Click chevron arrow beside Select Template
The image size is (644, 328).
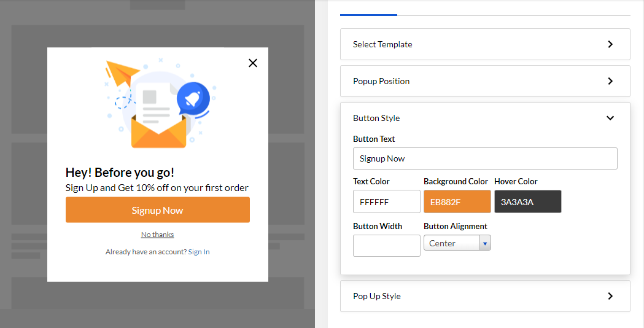[610, 44]
